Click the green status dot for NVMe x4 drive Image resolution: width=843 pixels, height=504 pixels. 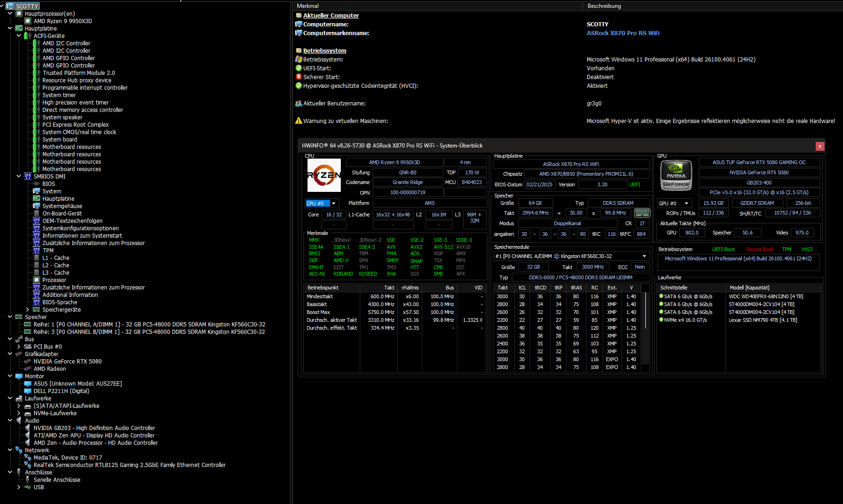coord(661,320)
